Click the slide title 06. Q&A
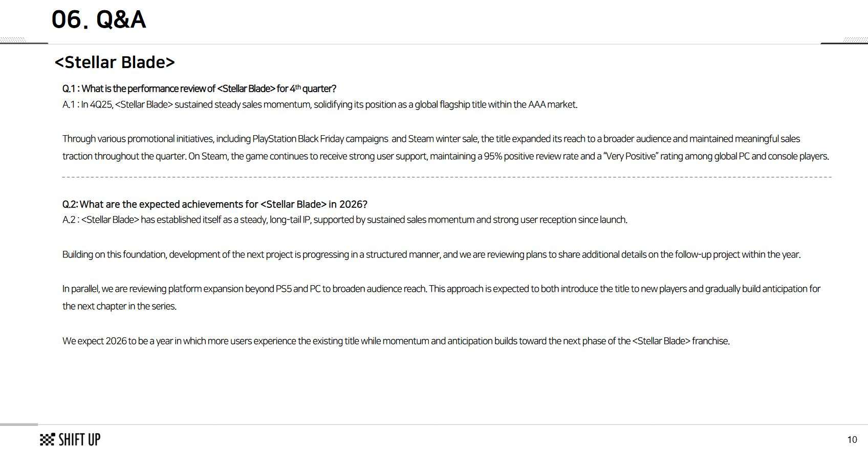Screen dimensions: 868x450 [x=99, y=19]
